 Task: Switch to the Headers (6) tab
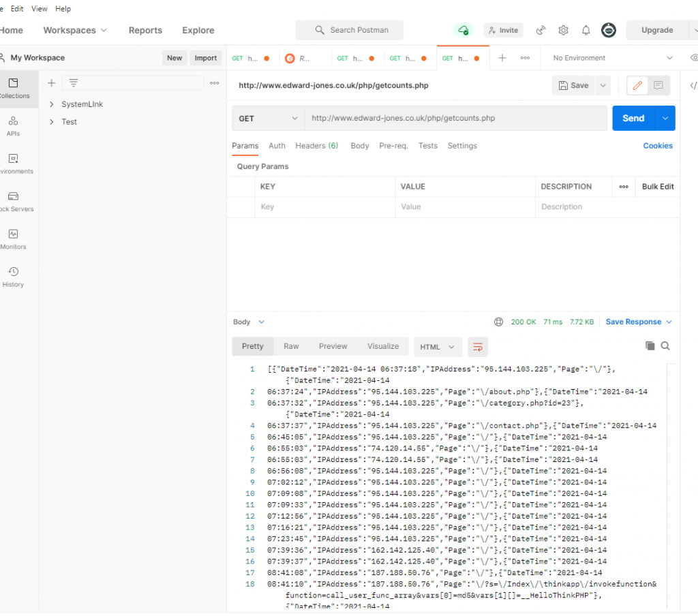tap(316, 146)
